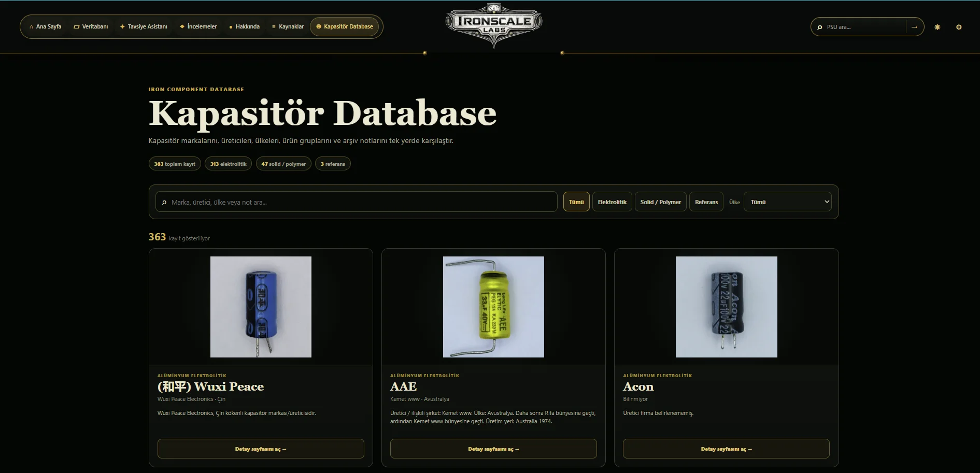Go to Veritabanı in the navigation bar
This screenshot has width=980, height=473.
coord(91,26)
